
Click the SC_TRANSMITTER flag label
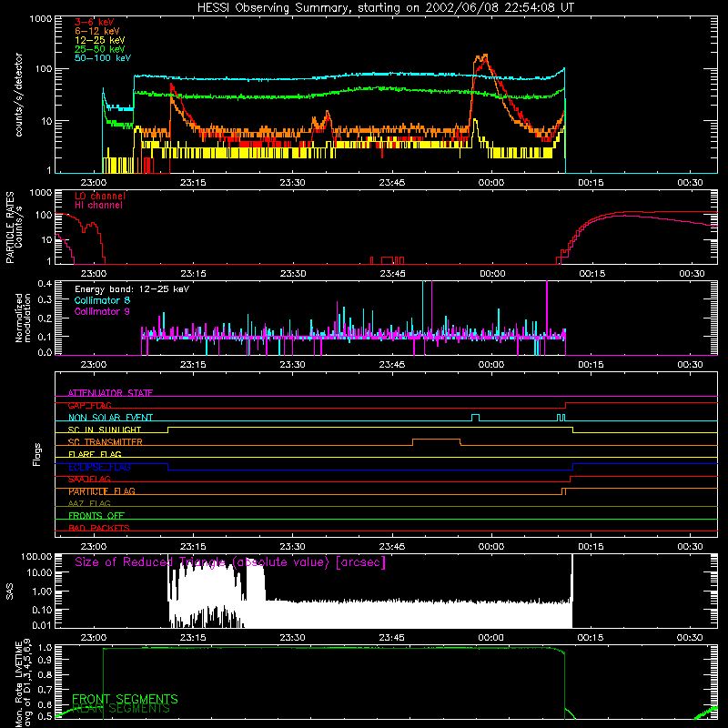point(105,442)
